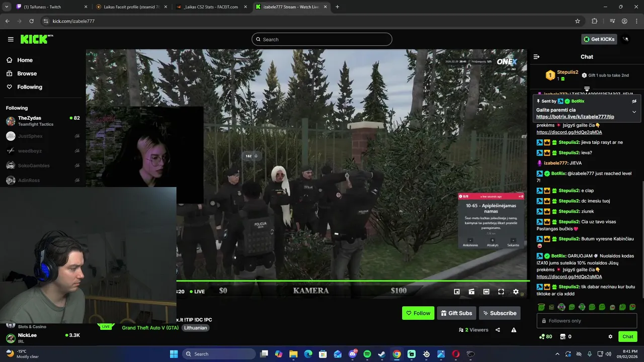Open Steam from the taskbar
Screen dimensions: 644x362
[382, 354]
